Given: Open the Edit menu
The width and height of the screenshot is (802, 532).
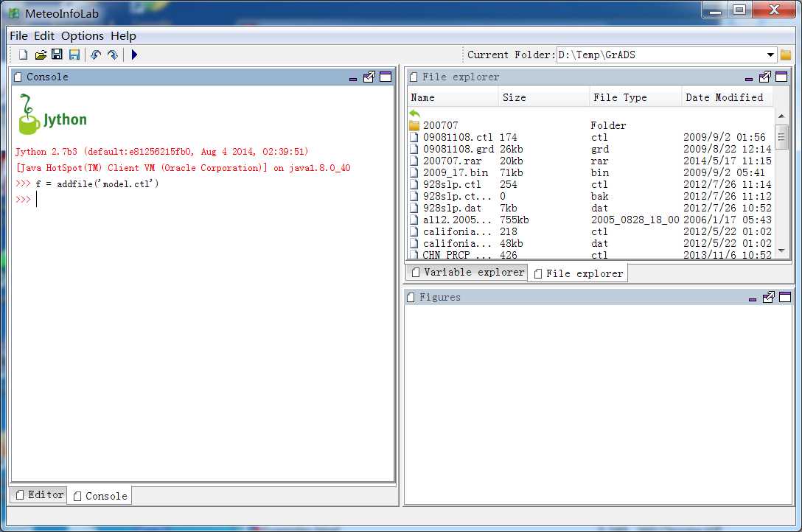Looking at the screenshot, I should tap(44, 36).
